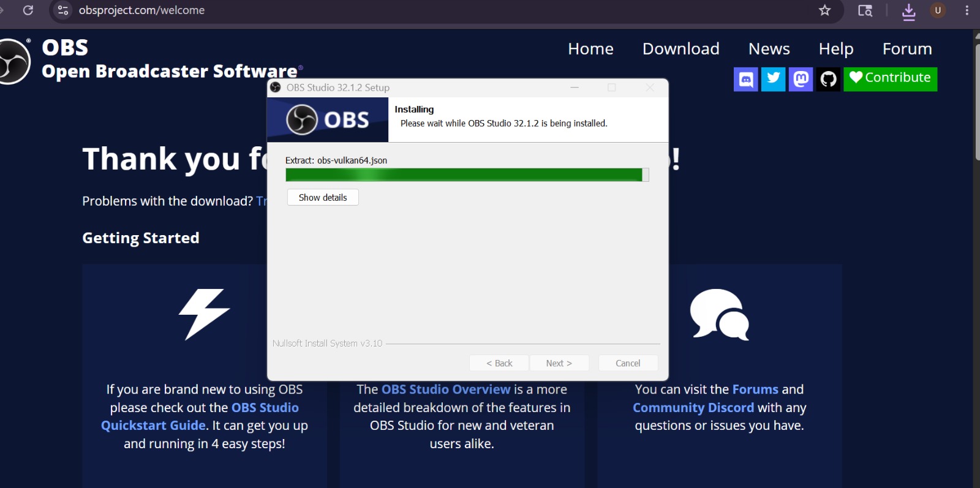Image resolution: width=980 pixels, height=488 pixels.
Task: Open the Discord social icon
Action: (x=745, y=79)
